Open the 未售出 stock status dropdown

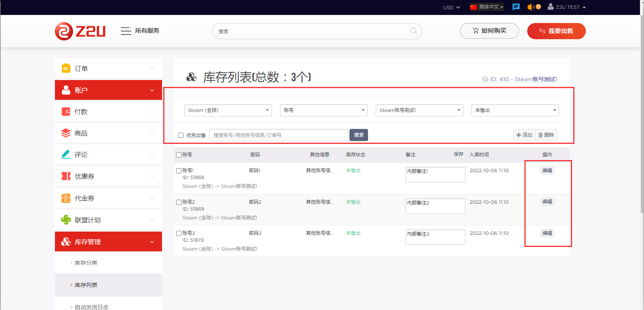(x=515, y=110)
